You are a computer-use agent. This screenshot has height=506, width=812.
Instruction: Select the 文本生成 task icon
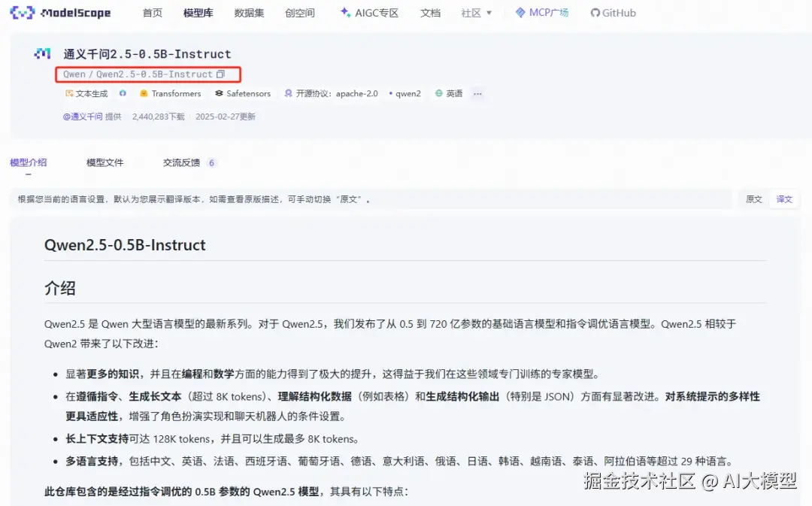(x=68, y=93)
